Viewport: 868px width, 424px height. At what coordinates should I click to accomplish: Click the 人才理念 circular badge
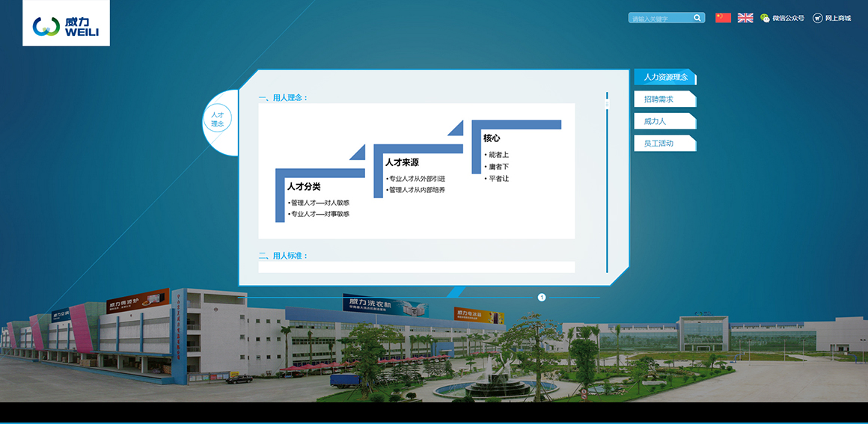point(218,119)
